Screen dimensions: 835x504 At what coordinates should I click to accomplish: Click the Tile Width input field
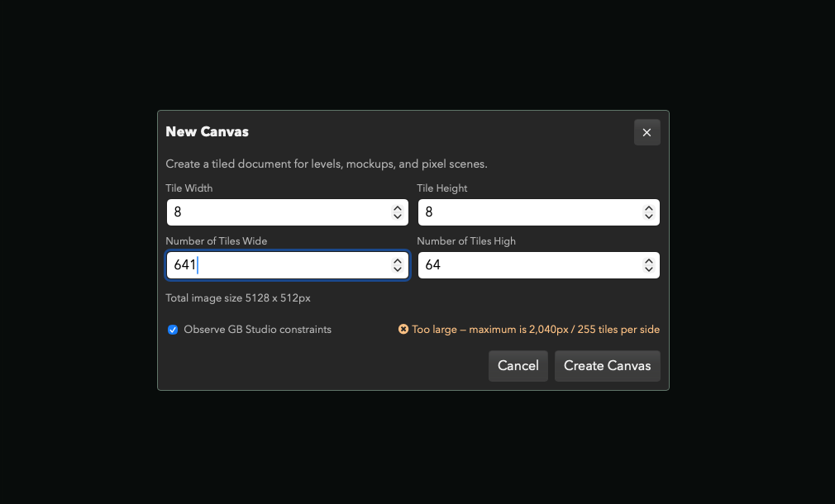277,212
